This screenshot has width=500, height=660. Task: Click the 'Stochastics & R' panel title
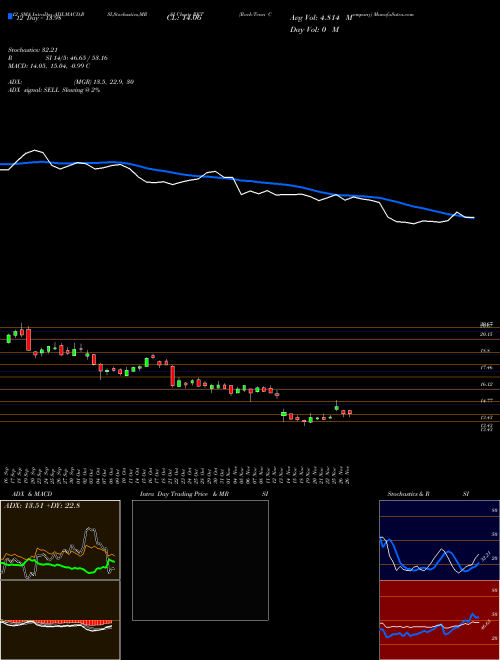point(409,494)
